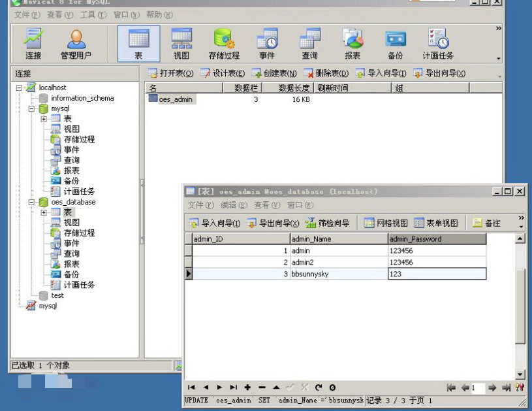Click scroll down arrow in table window
This screenshot has width=532, height=411.
(x=520, y=374)
